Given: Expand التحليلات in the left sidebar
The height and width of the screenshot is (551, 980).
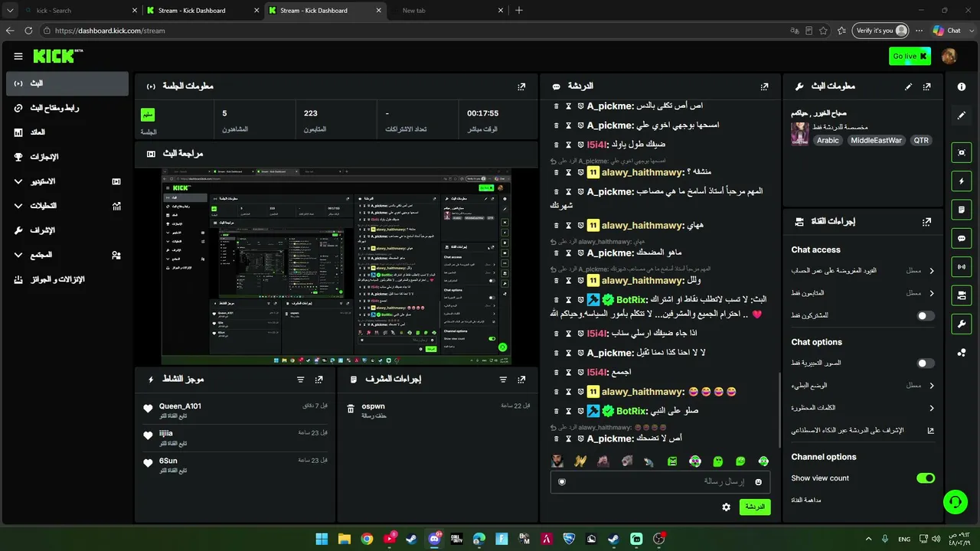Looking at the screenshot, I should (67, 206).
